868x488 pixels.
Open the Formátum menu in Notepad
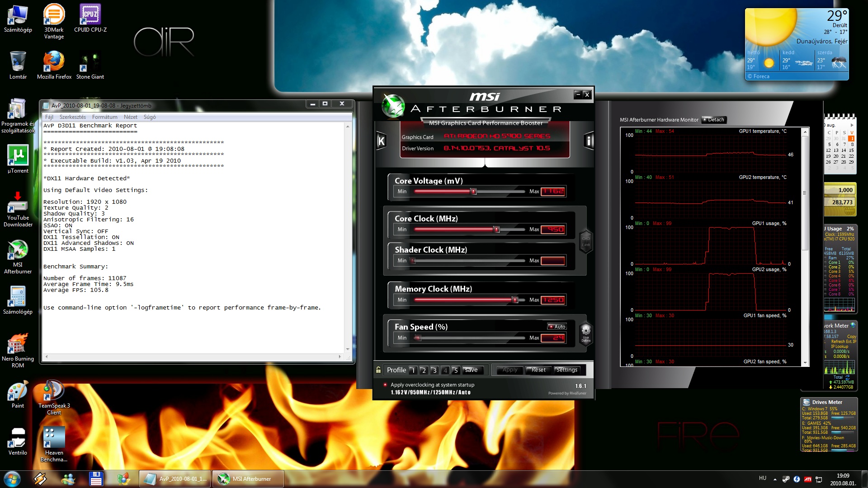pyautogui.click(x=105, y=117)
